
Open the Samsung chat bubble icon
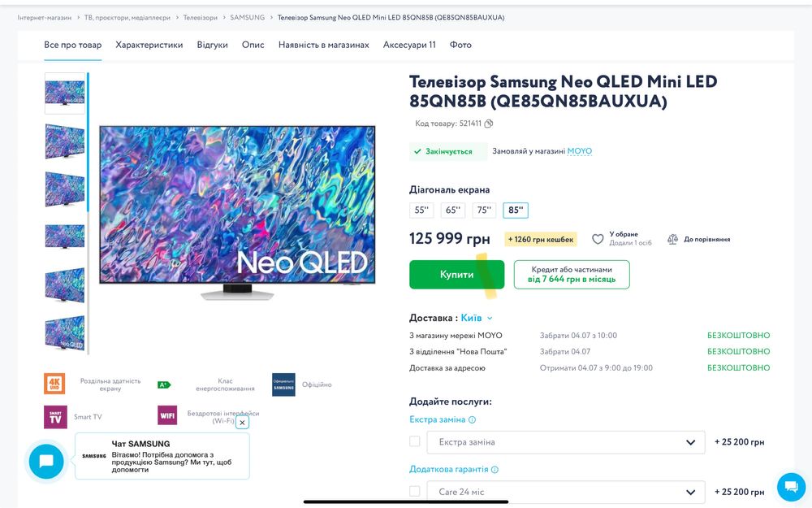point(46,461)
